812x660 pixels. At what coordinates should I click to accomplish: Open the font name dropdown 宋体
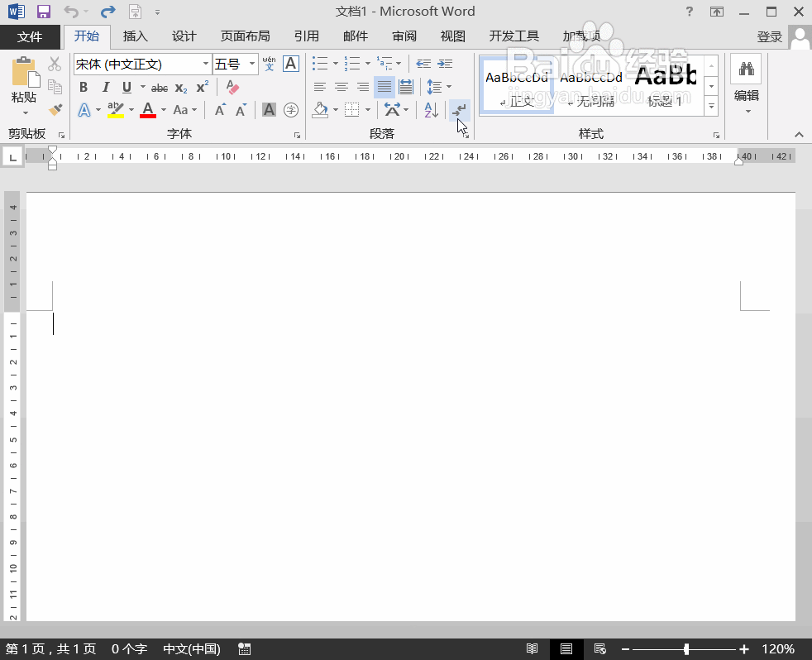206,65
